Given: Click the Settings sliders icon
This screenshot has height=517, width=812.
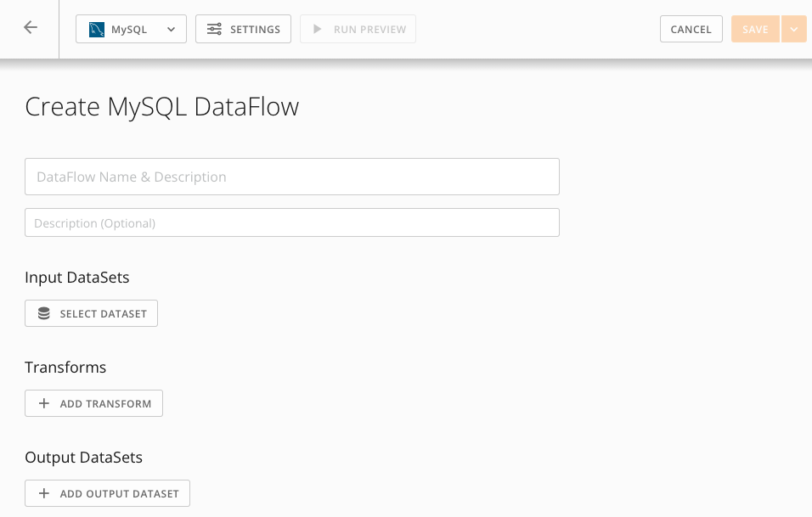Looking at the screenshot, I should (x=216, y=28).
